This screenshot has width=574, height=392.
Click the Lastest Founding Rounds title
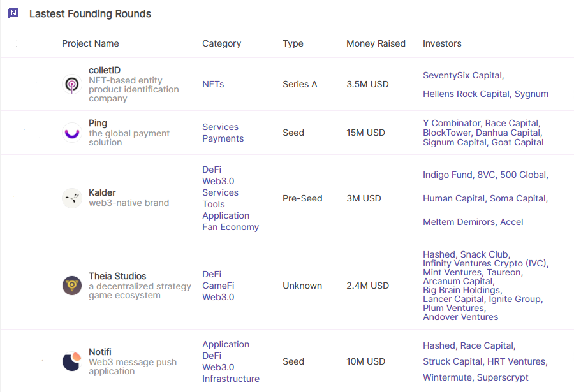(90, 13)
